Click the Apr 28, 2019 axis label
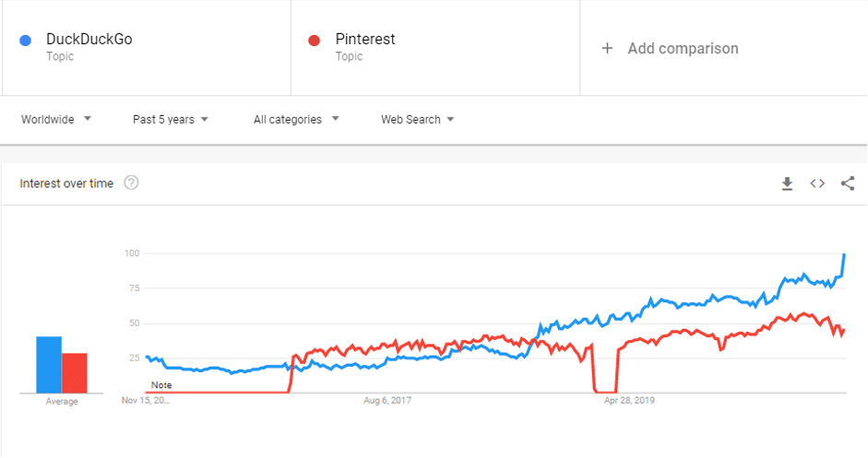This screenshot has height=458, width=868. (629, 401)
